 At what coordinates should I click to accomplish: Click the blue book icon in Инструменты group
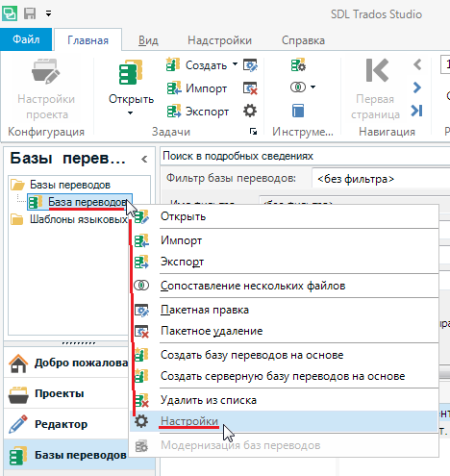tap(298, 111)
